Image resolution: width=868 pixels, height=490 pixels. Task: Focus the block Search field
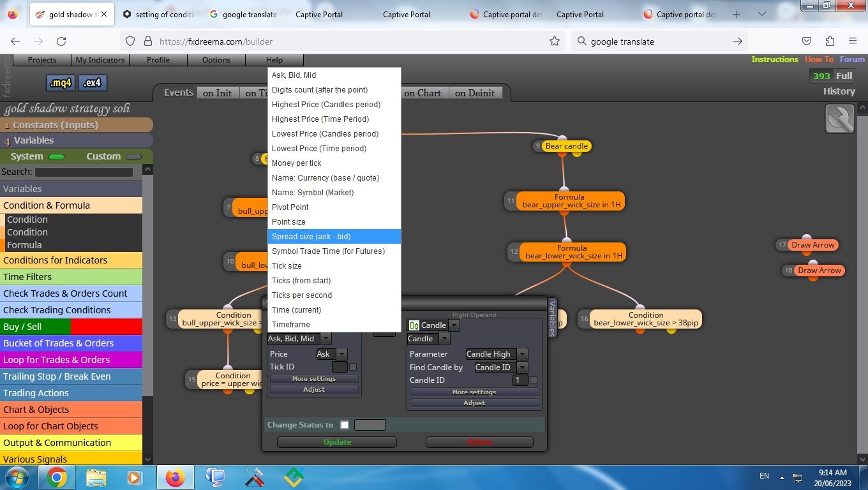click(84, 172)
